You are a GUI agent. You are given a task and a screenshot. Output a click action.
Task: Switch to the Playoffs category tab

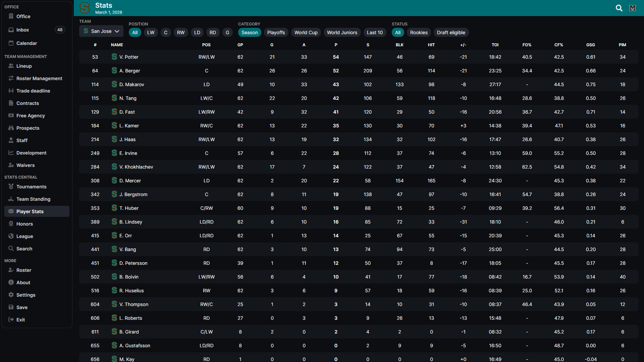276,32
